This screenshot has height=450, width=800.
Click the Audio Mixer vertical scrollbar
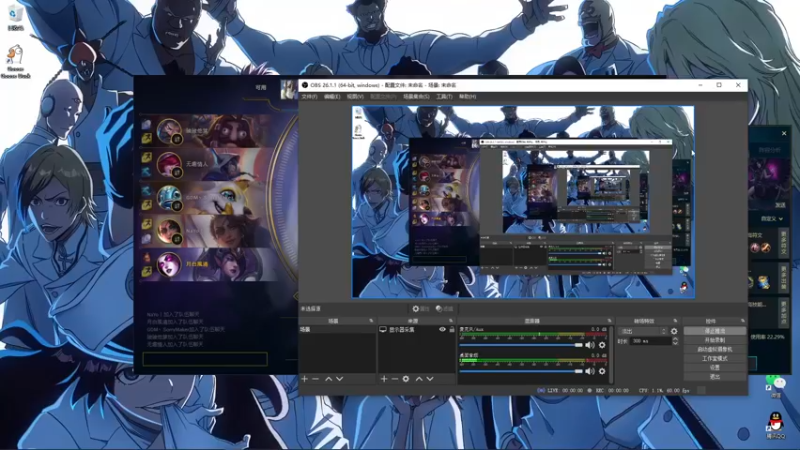(610, 355)
